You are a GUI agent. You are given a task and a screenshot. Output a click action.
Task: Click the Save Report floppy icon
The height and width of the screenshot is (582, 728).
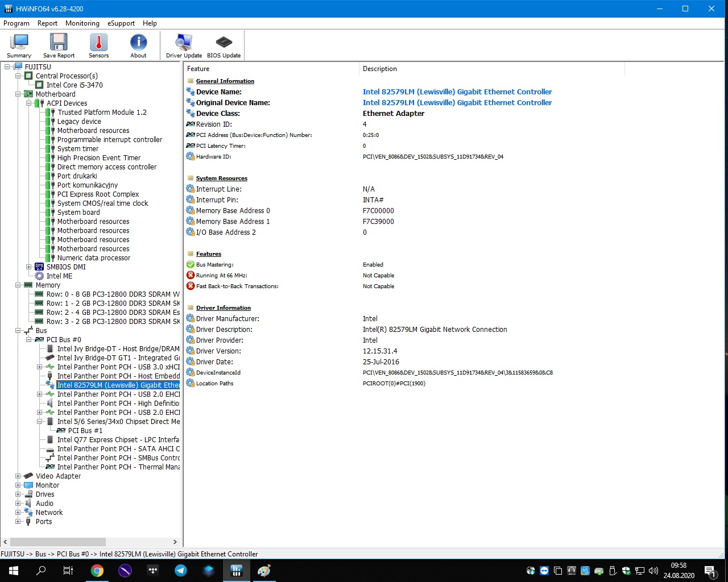tap(59, 45)
